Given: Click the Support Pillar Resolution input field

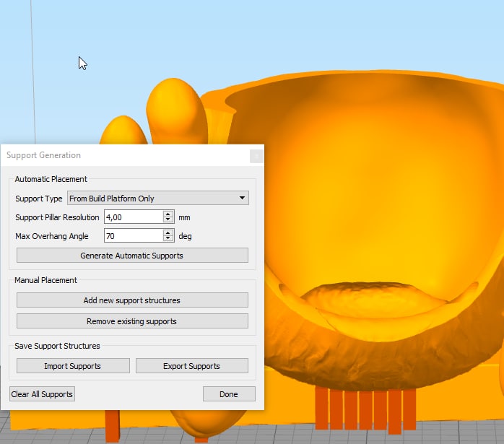Looking at the screenshot, I should [134, 217].
